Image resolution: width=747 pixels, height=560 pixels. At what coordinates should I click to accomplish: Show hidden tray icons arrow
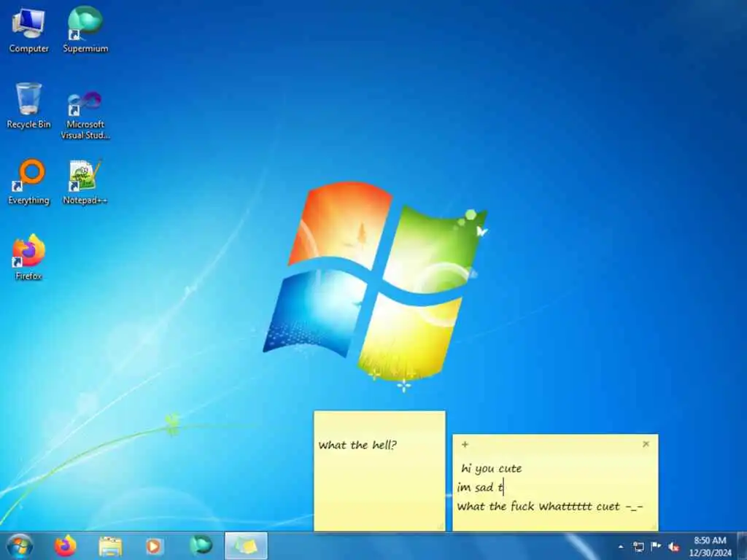[621, 547]
